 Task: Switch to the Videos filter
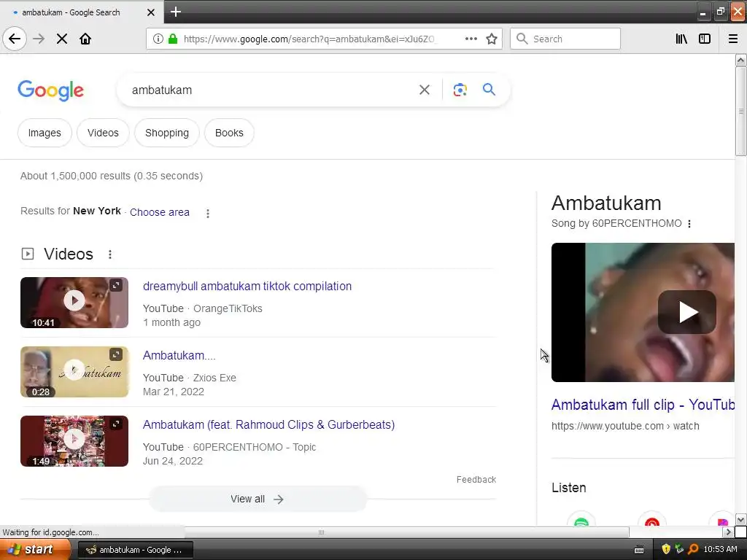[x=103, y=133]
